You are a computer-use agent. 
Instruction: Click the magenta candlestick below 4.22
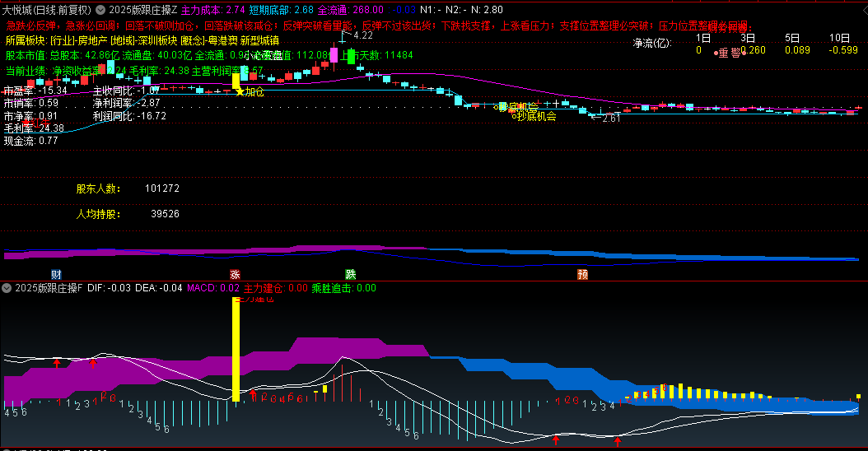coord(334,55)
